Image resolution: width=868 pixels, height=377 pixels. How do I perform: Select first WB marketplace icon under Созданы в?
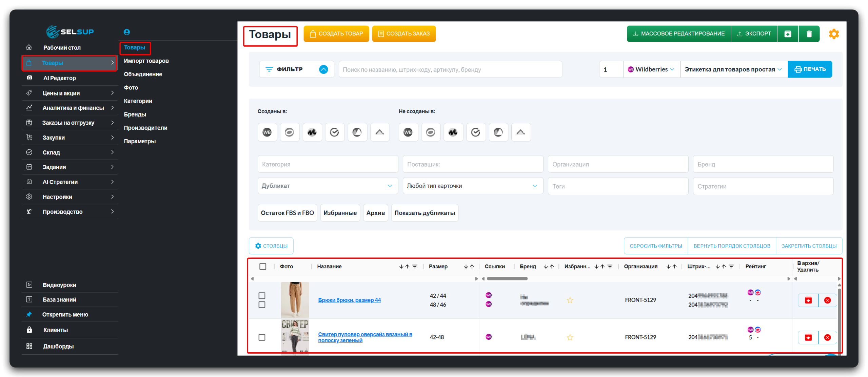pyautogui.click(x=267, y=132)
